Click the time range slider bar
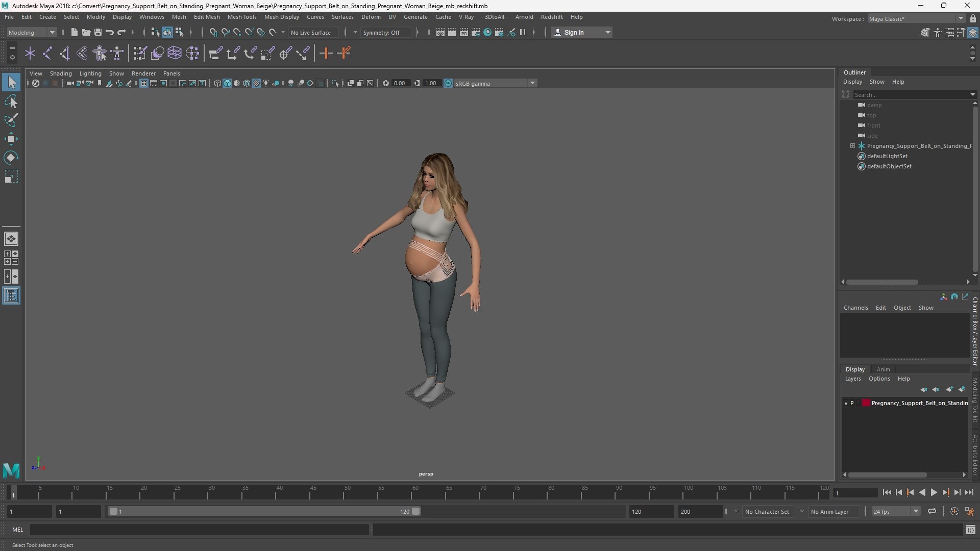Image resolution: width=980 pixels, height=551 pixels. click(264, 511)
